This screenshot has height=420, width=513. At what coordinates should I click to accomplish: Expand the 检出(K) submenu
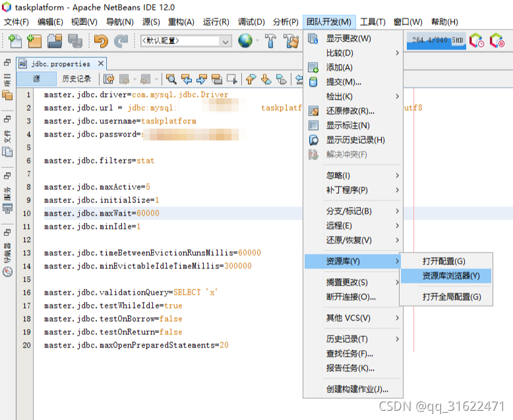click(353, 96)
